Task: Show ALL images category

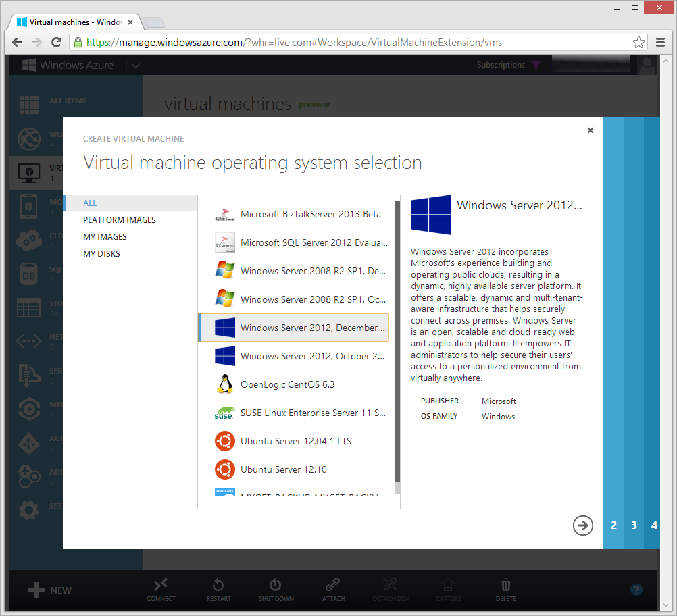Action: tap(131, 203)
